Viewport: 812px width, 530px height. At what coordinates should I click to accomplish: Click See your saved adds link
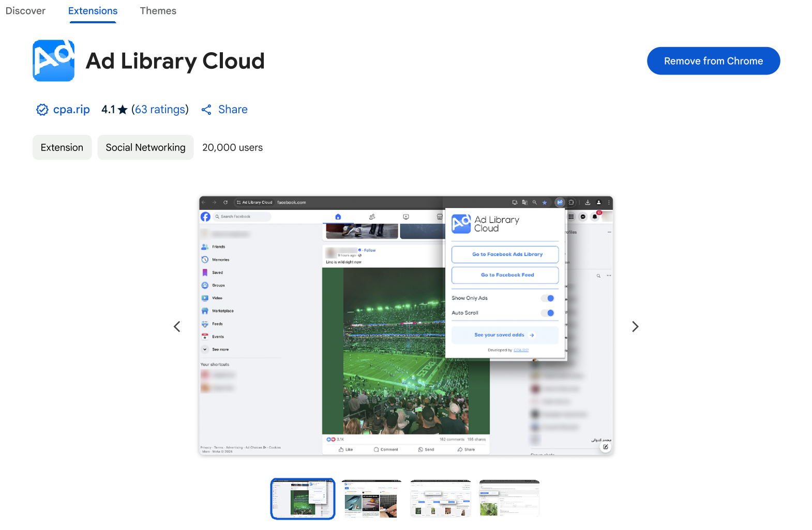click(505, 335)
